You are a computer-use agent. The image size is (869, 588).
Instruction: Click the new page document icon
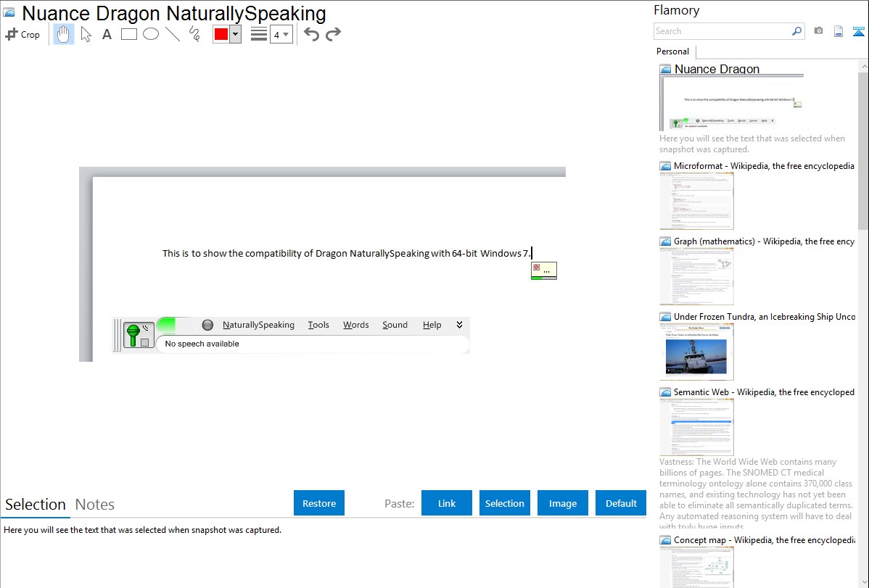839,31
